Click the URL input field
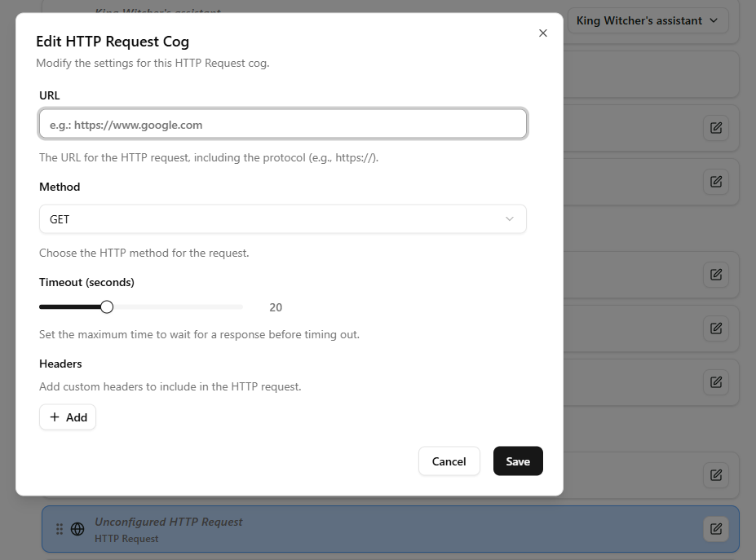Viewport: 756px width, 560px height. [x=282, y=124]
